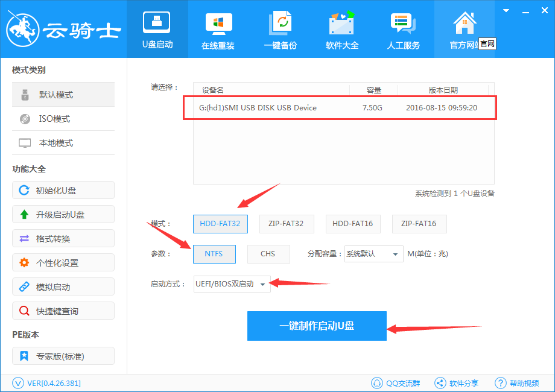Select the ZIP-FAT32 mode
The width and height of the screenshot is (555, 392).
(x=287, y=224)
